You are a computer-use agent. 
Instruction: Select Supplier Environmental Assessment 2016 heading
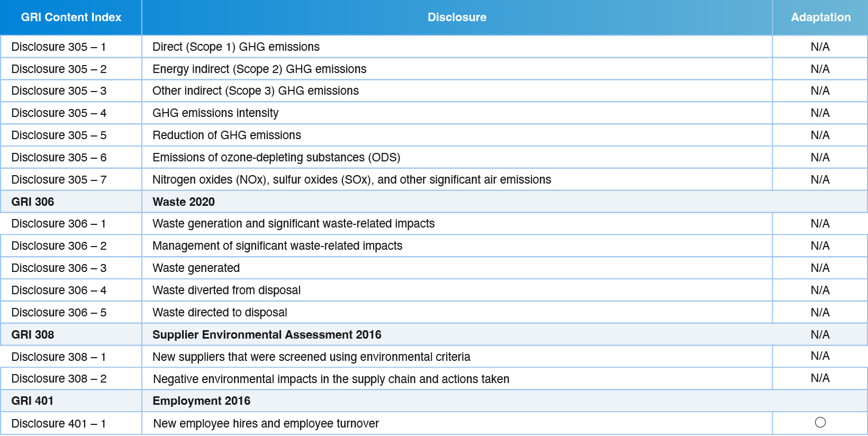click(267, 335)
